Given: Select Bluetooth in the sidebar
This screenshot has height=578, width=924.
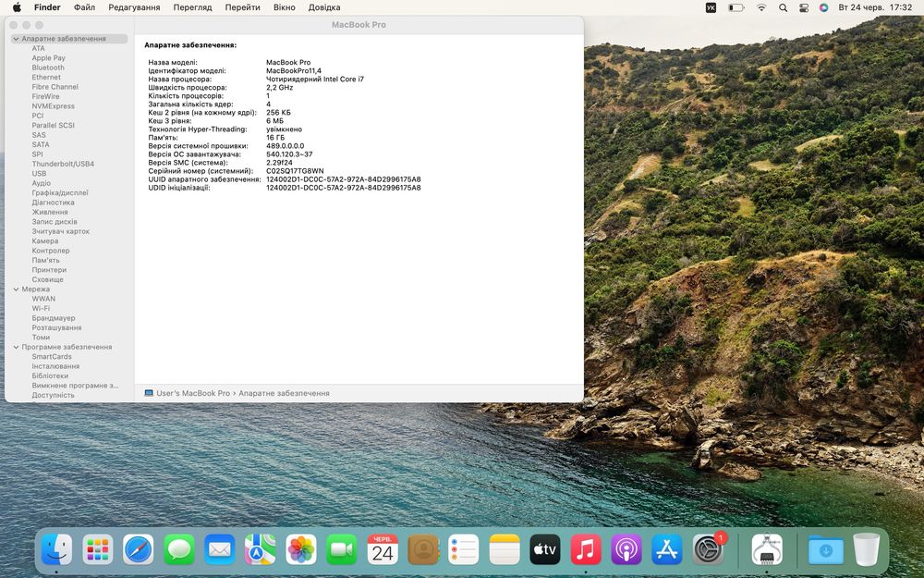Looking at the screenshot, I should 48,68.
